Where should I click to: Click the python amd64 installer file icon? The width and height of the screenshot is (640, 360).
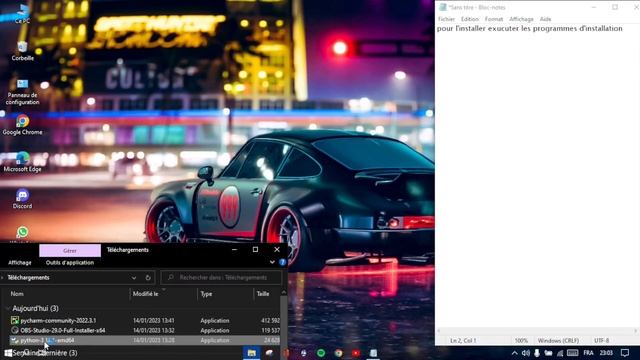point(15,340)
